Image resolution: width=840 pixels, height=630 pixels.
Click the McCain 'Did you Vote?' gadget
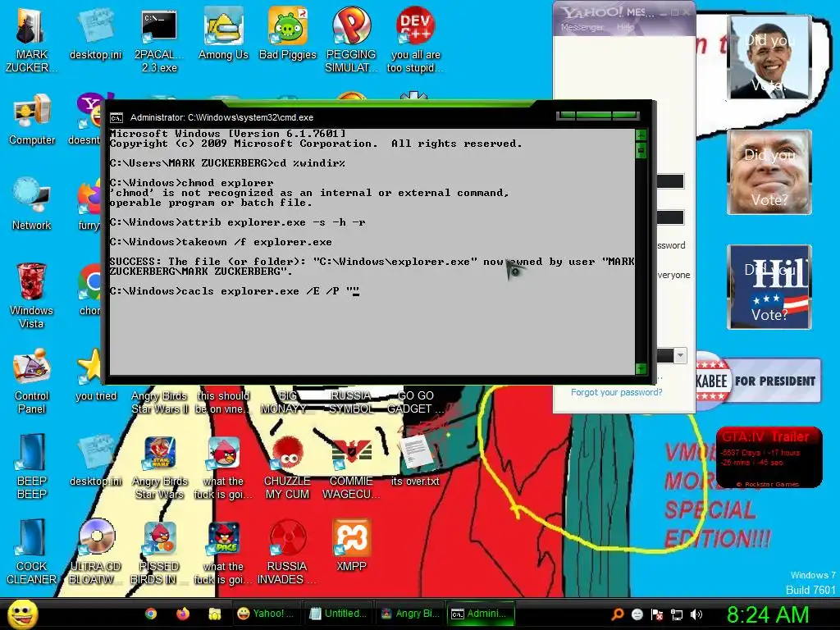[769, 172]
